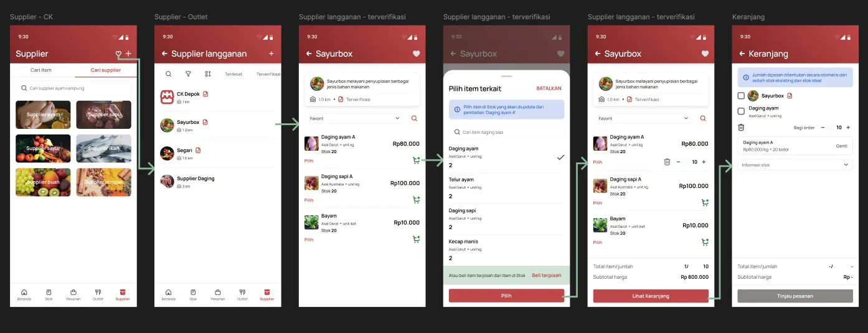
Task: Select Daging sapi in Pilih item terkait
Action: [x=506, y=218]
